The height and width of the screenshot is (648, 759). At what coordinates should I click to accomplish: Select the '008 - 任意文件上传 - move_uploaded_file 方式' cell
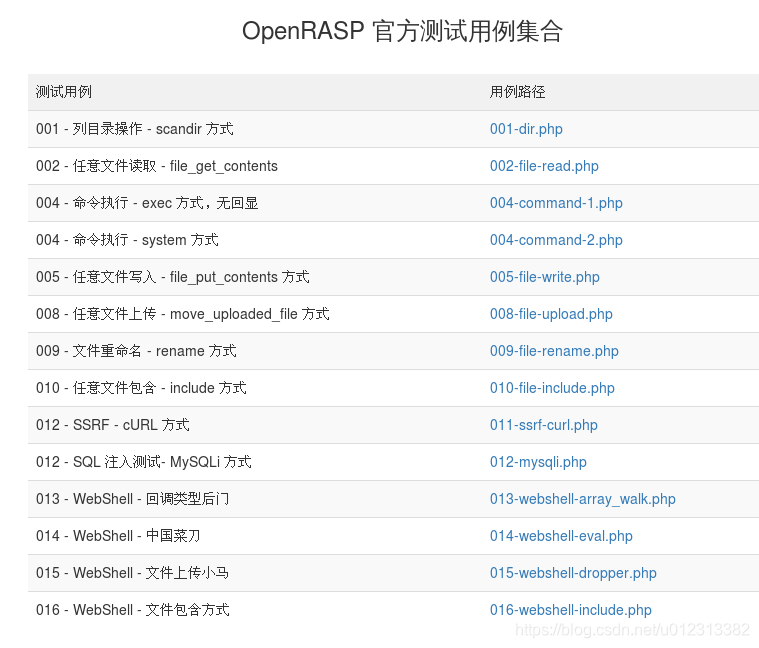[255, 314]
